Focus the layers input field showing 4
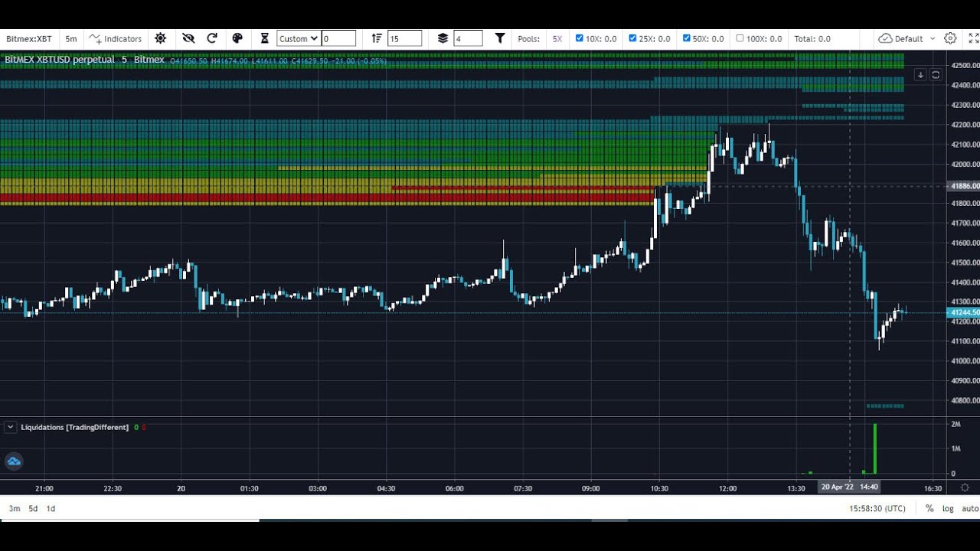This screenshot has width=980, height=551. click(x=468, y=38)
